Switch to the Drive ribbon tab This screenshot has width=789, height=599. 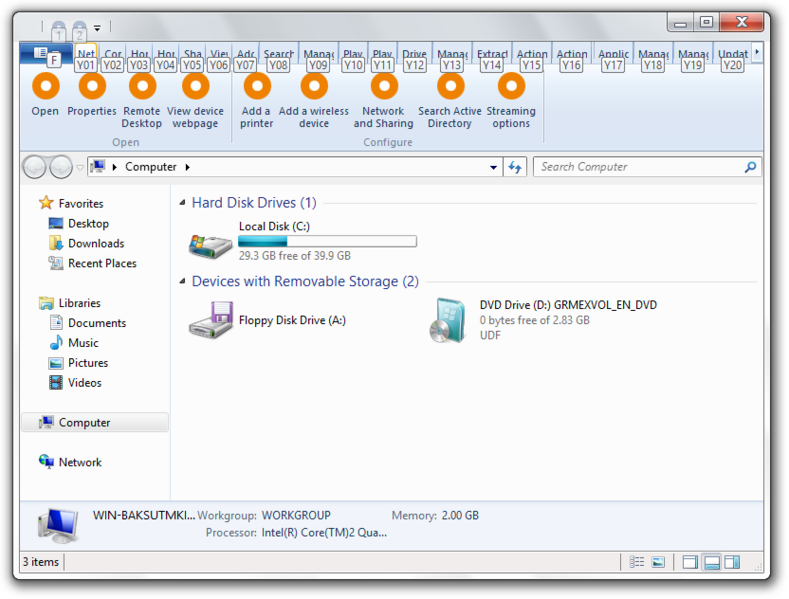(414, 53)
